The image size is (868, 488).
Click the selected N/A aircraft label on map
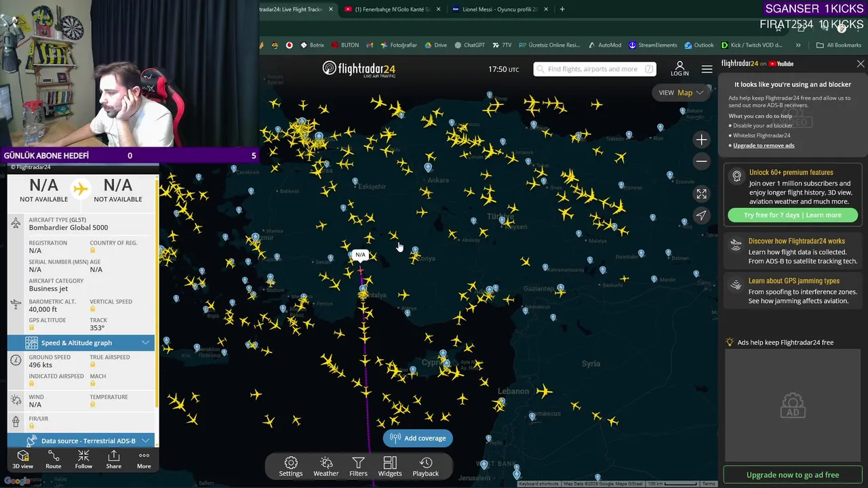point(360,255)
